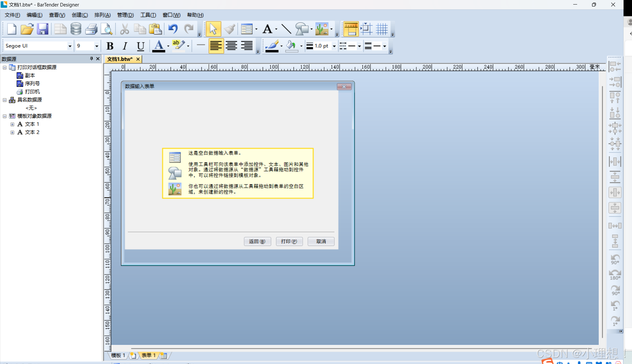
Task: Click the picture insert tool icon
Action: (x=322, y=29)
